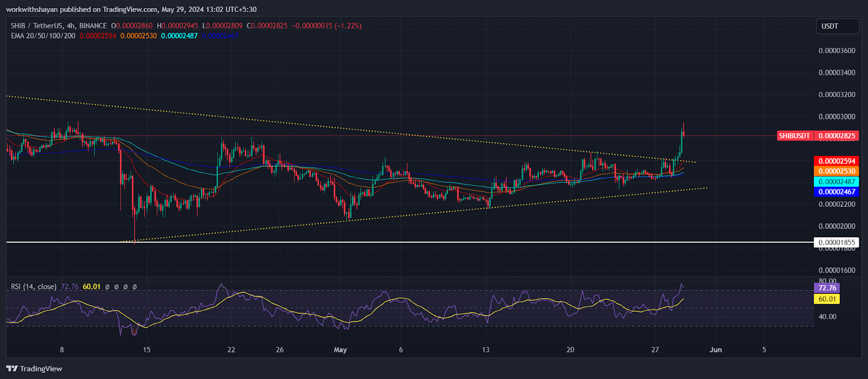
Task: Click the current price tag 0.00002825
Action: pyautogui.click(x=836, y=136)
